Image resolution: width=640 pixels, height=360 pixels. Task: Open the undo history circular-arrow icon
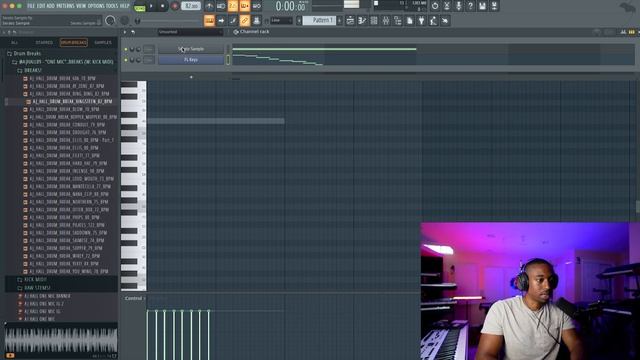click(x=435, y=6)
